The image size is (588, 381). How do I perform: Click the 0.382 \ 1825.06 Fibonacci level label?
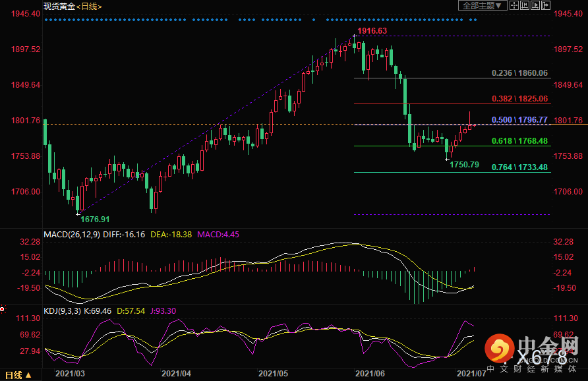coord(520,99)
